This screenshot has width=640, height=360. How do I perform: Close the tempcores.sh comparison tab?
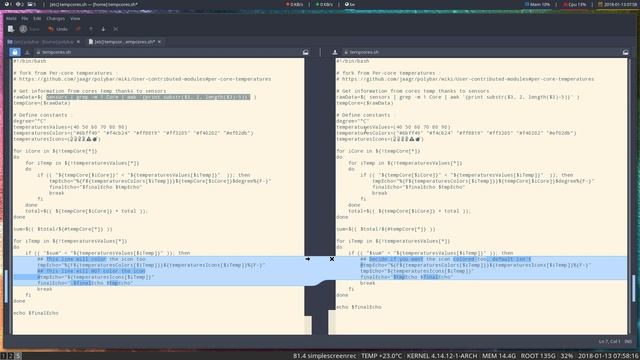160,42
